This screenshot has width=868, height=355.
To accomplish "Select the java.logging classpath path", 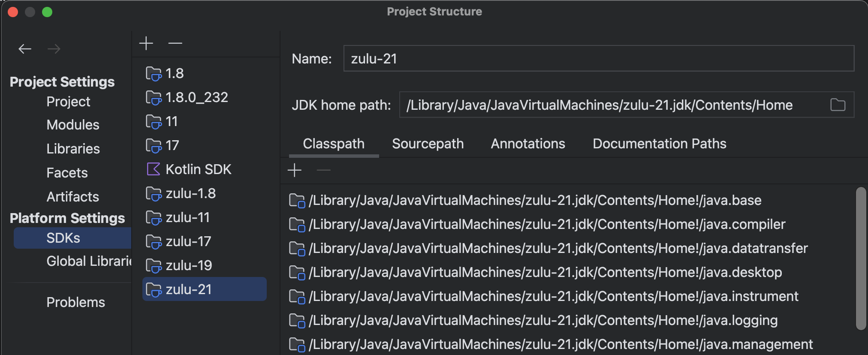I will click(543, 320).
